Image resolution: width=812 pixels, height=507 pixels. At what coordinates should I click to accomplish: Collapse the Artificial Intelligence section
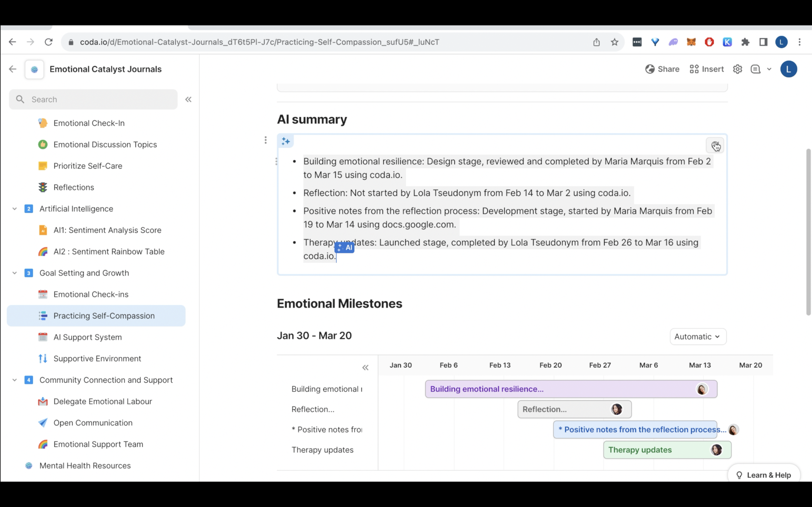14,209
